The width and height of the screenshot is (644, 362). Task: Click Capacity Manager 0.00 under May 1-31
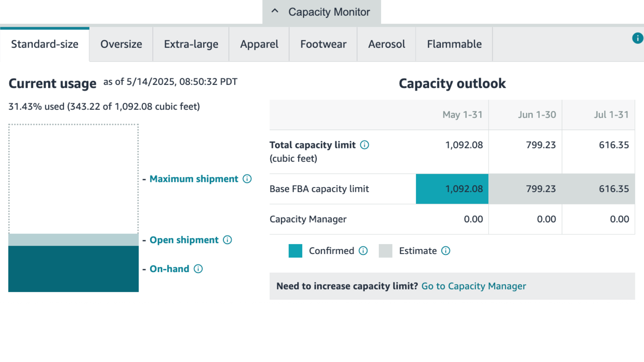[x=473, y=219]
